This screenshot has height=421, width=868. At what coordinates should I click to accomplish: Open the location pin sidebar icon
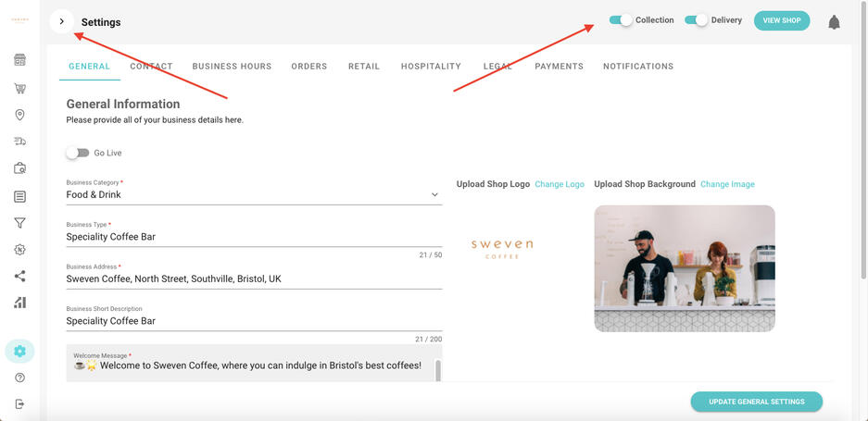pos(19,115)
